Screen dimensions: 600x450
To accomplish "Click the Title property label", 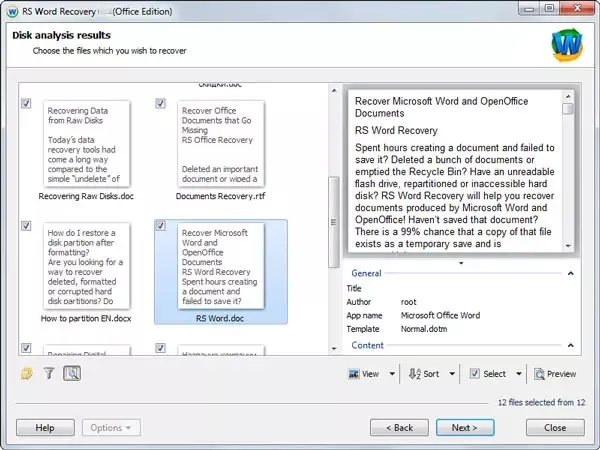I will point(354,289).
